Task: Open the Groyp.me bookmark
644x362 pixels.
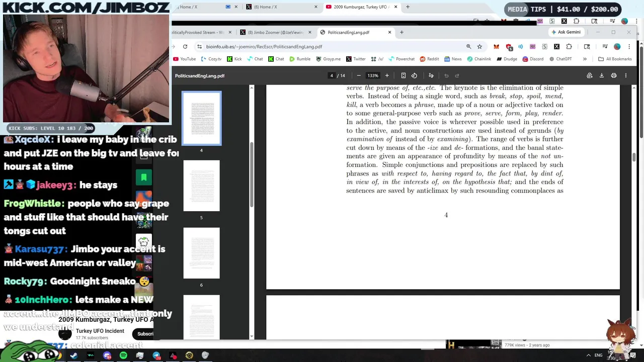Action: click(x=328, y=59)
